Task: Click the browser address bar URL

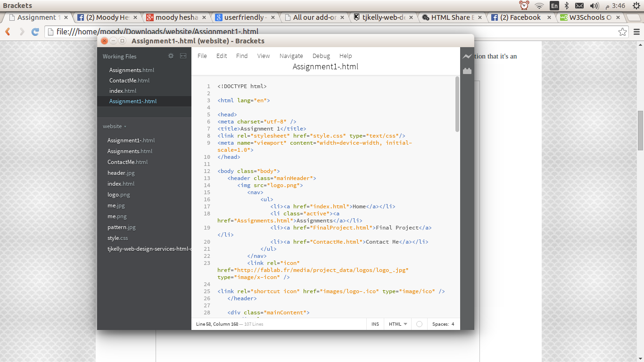Action: click(x=157, y=32)
